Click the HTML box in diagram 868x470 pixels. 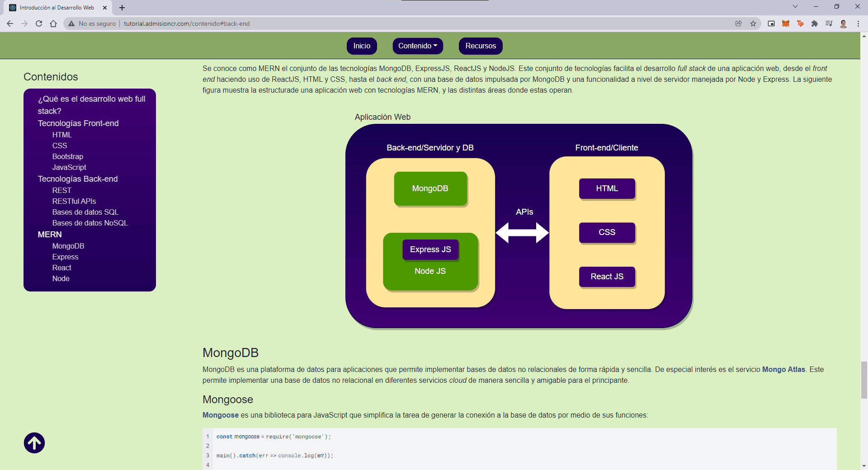607,188
